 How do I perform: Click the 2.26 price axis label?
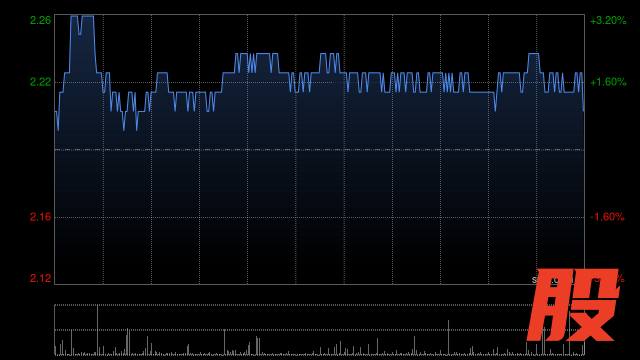pyautogui.click(x=40, y=20)
